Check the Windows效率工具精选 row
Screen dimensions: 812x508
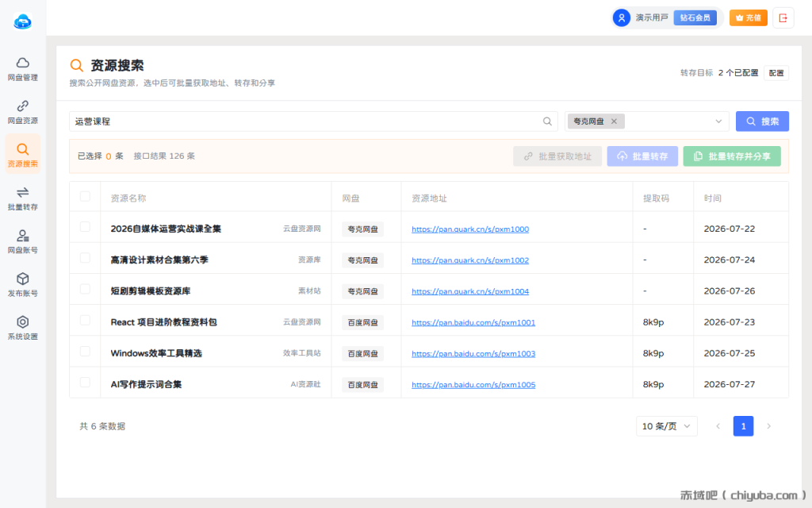click(x=85, y=352)
